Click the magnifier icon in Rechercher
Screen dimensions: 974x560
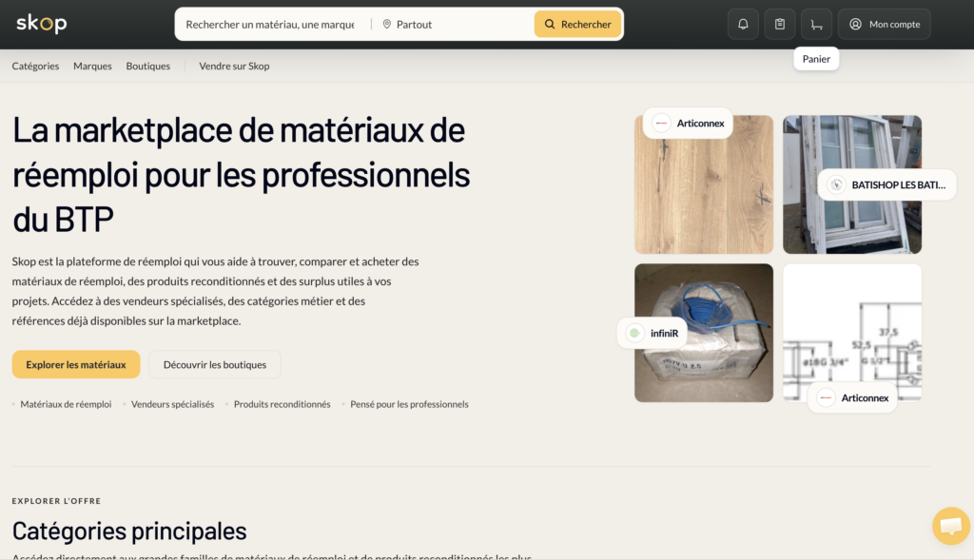coord(550,24)
